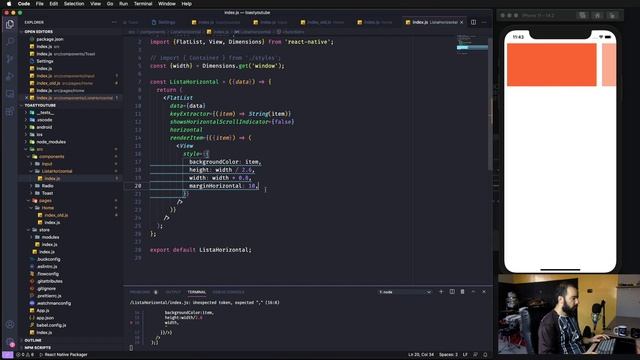Viewport: 640px width, 360px height.
Task: Select the TERMINAL panel tab
Action: coord(197,292)
